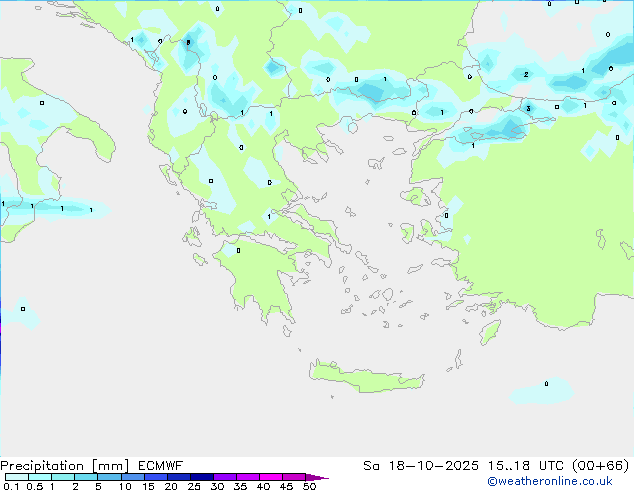Click the 'Precipitation [mm]' title text
634x490 pixels.
pyautogui.click(x=65, y=466)
